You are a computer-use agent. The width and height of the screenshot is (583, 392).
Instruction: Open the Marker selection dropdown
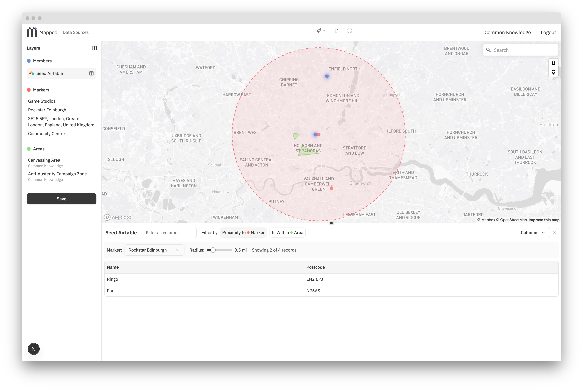click(154, 250)
